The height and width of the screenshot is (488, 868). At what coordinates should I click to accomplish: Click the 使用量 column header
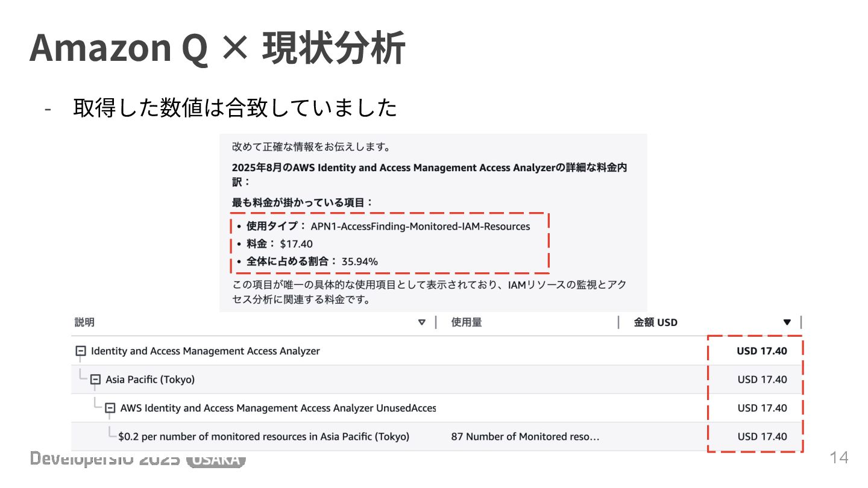(467, 322)
